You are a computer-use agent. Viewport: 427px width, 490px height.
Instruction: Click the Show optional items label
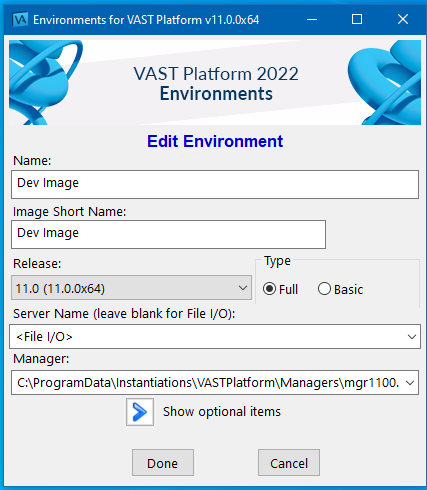pos(222,412)
